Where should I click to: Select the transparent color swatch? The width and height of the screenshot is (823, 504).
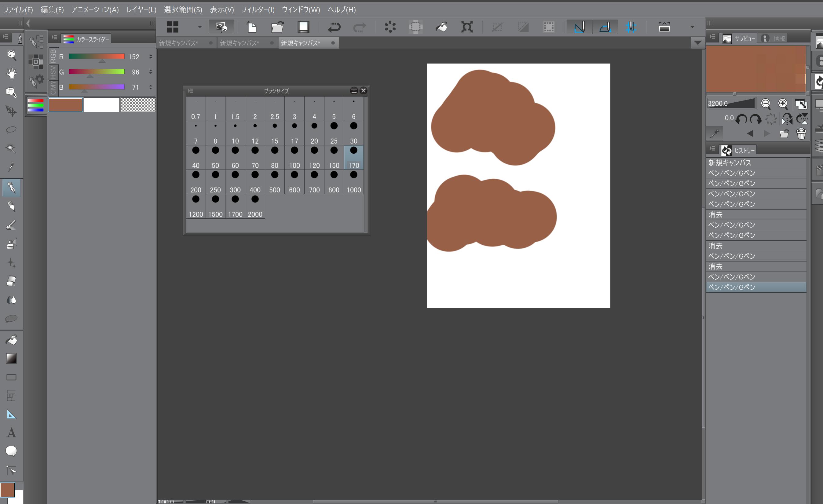tap(137, 105)
